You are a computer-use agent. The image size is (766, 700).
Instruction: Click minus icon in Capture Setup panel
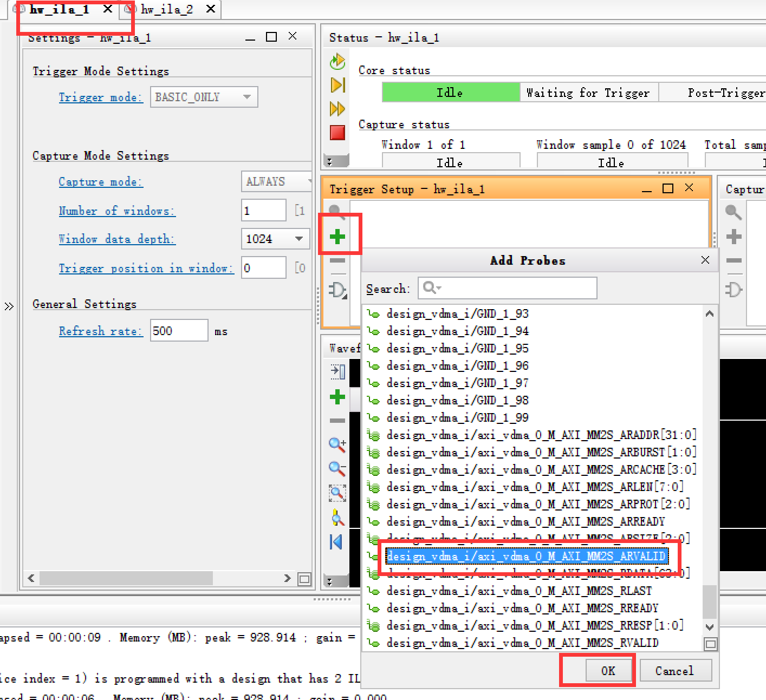[x=734, y=260]
